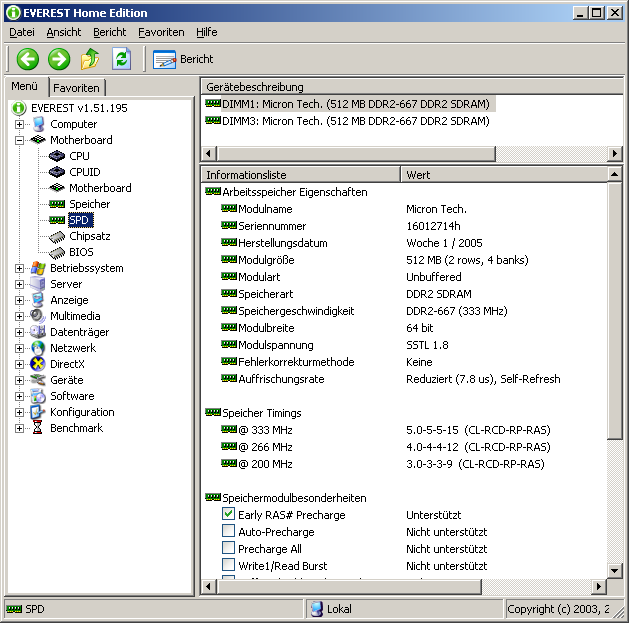Click the device list right scroll arrow
629x623 pixels.
point(615,154)
